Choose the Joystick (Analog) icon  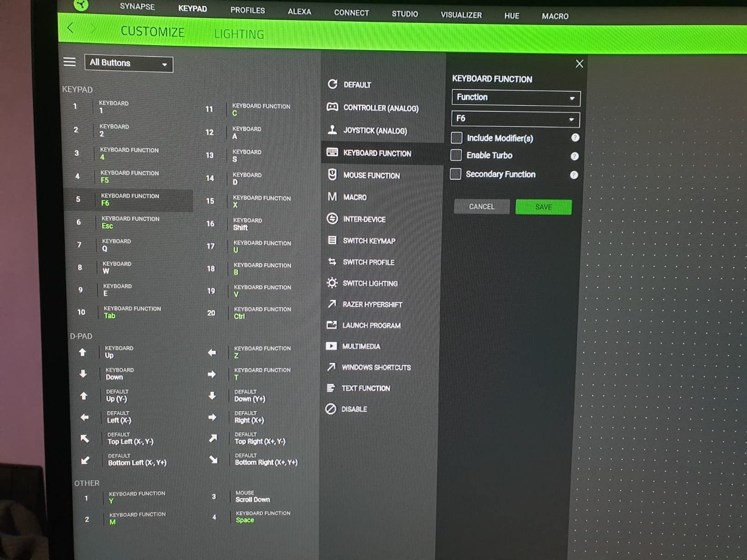(x=332, y=130)
